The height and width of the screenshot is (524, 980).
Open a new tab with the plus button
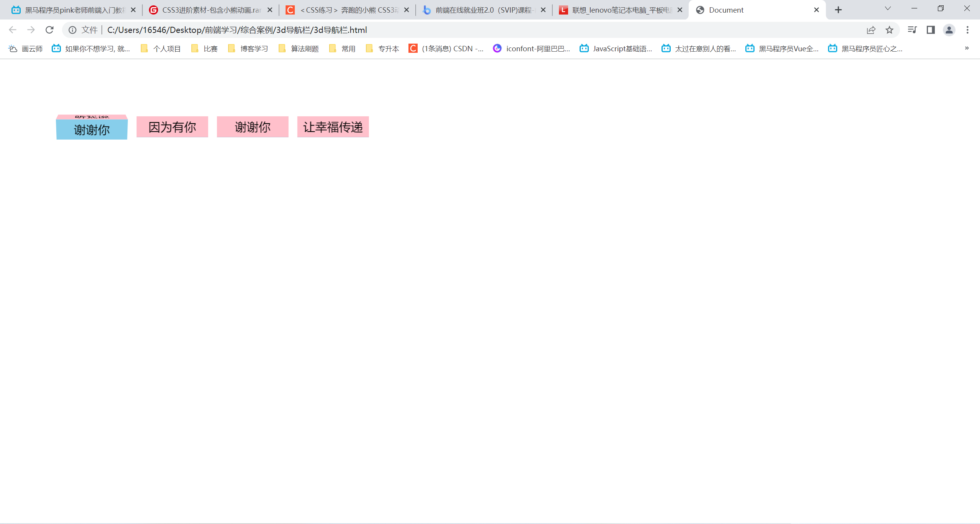[838, 10]
